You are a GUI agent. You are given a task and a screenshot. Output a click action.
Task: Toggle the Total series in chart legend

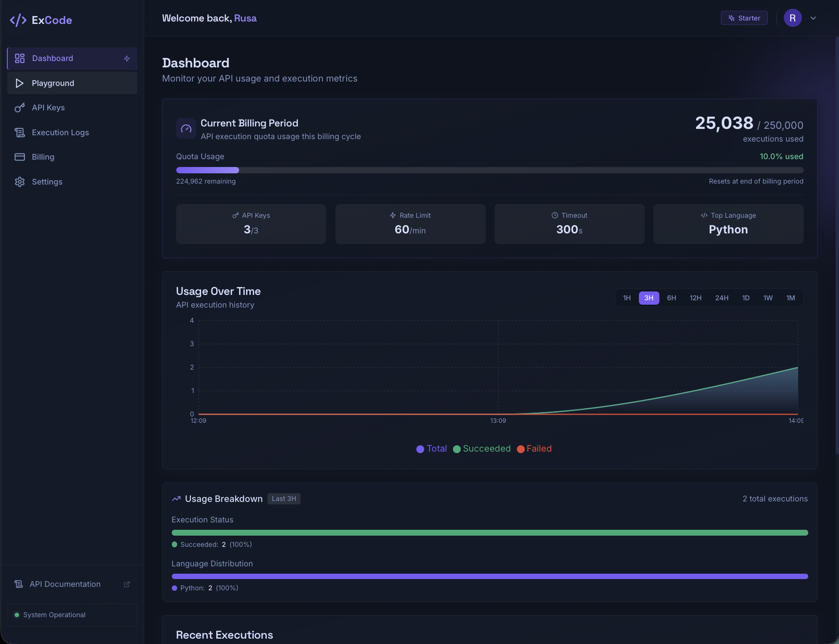pos(431,449)
